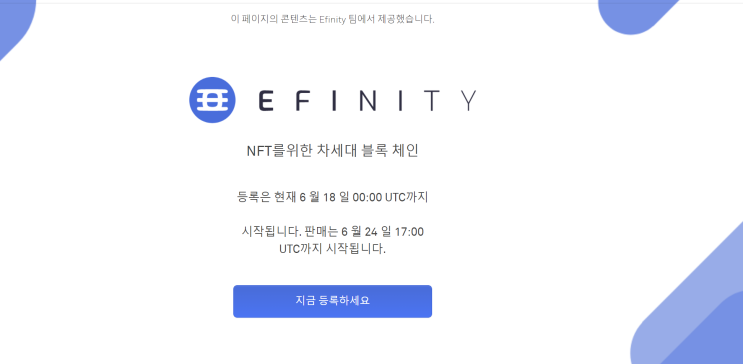Select the letter Y in EFINITY wordmark
Viewport: 743px width, 364px height.
tap(468, 100)
